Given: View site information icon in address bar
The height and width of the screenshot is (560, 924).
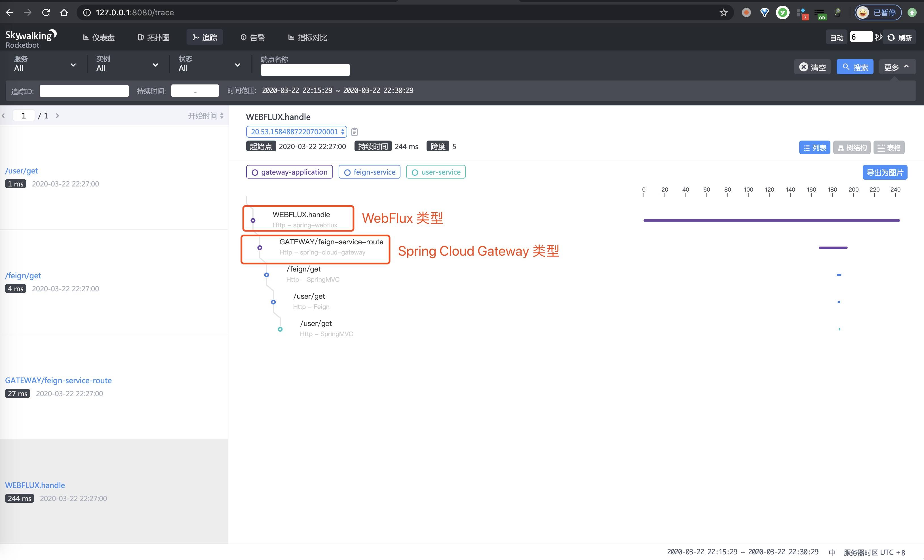Looking at the screenshot, I should 87,12.
